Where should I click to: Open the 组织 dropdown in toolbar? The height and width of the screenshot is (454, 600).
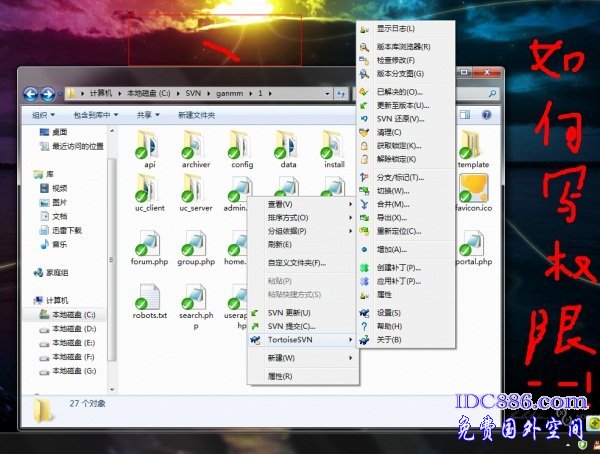pos(41,115)
